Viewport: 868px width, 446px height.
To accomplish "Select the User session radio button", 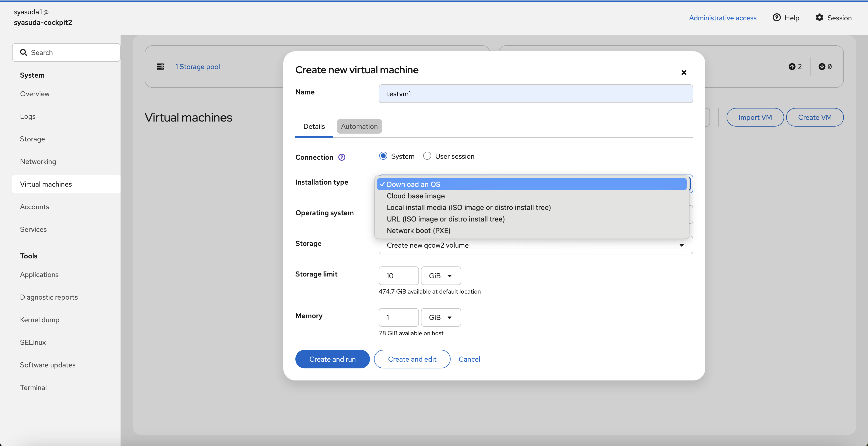I will point(427,156).
